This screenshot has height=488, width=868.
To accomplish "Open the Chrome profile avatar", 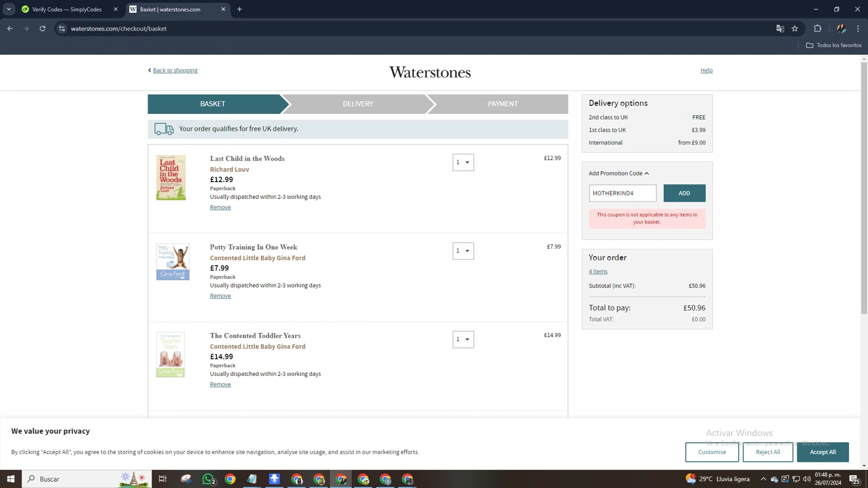I will (841, 28).
